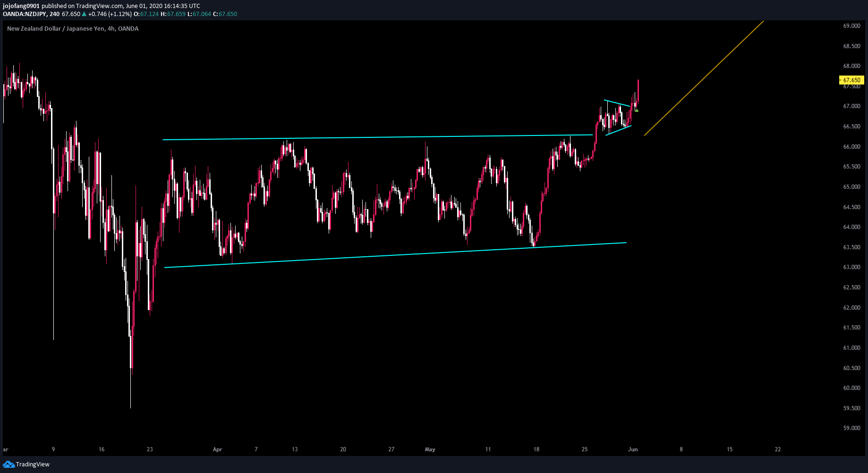Click the Jun label on time axis
Viewport: 868px width, 473px height.
tap(633, 449)
